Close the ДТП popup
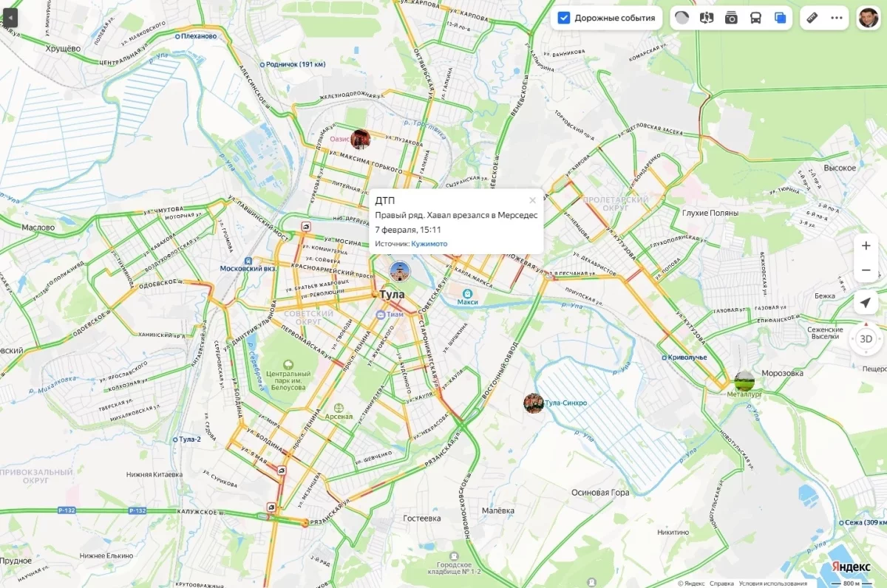 coord(532,200)
